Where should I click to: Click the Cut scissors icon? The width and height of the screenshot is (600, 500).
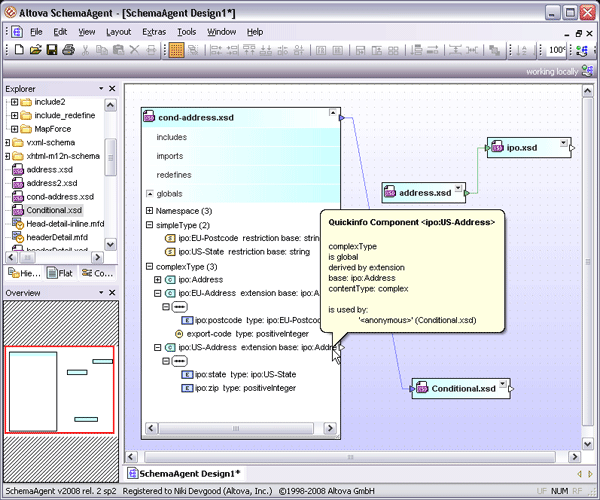pyautogui.click(x=85, y=50)
